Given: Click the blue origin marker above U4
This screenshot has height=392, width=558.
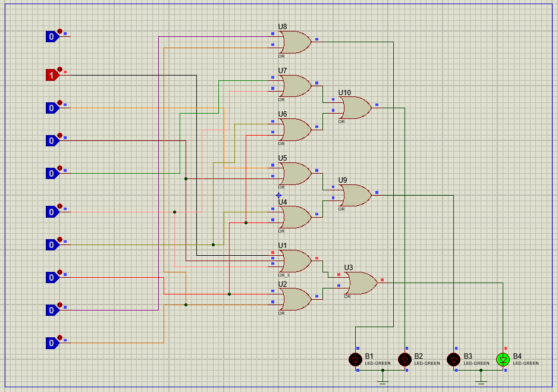Looking at the screenshot, I should pos(278,195).
